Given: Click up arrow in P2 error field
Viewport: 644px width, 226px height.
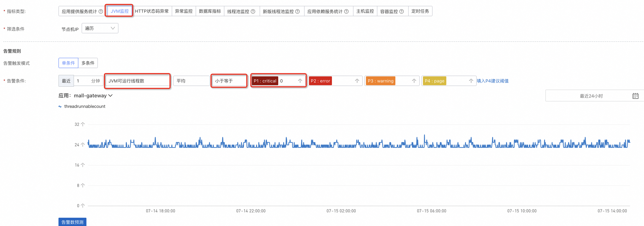Looking at the screenshot, I should pyautogui.click(x=357, y=81).
